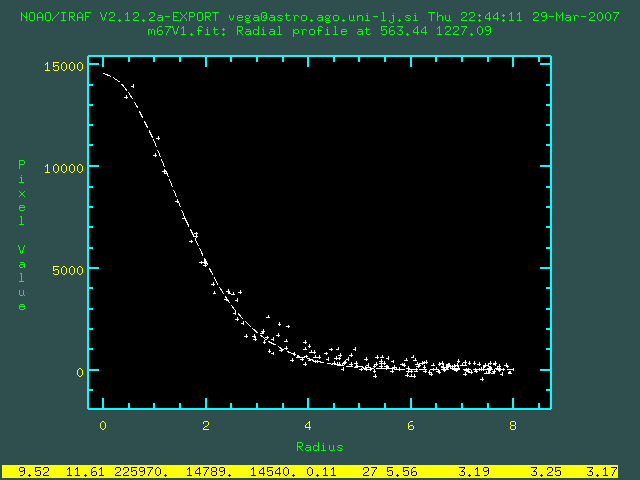
Task: Click the vertical Pixel Value axis label
Action: click(22, 235)
